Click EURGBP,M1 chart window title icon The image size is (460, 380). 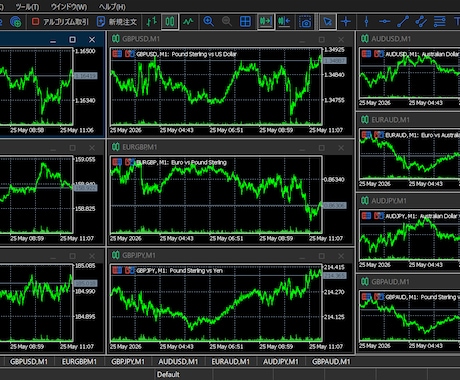116,147
